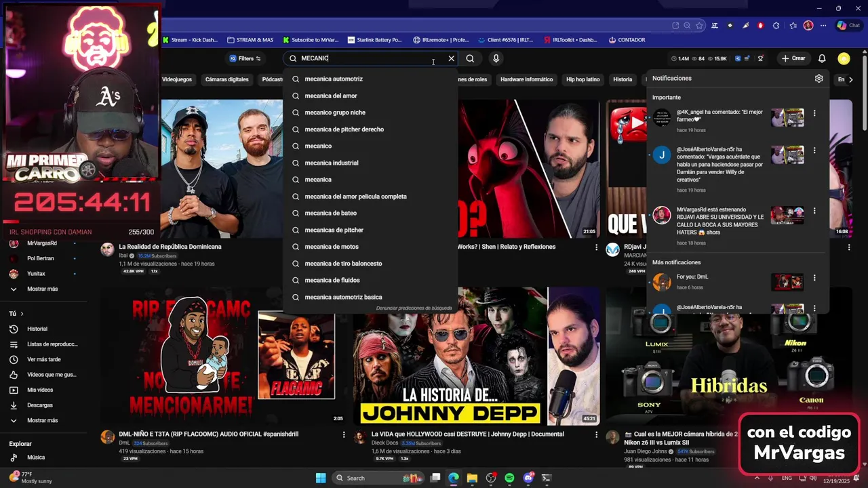Open more options for Johnny Depp video
Viewport: 868px width, 488px height.
(597, 434)
